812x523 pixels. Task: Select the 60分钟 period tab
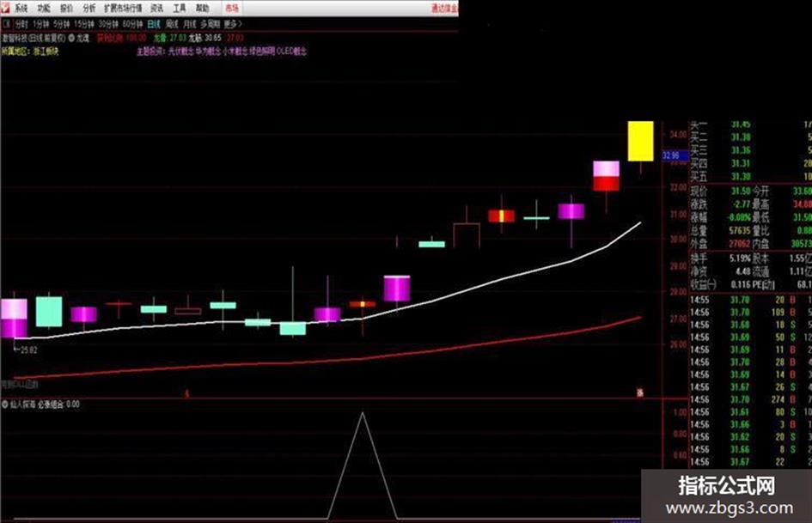132,24
